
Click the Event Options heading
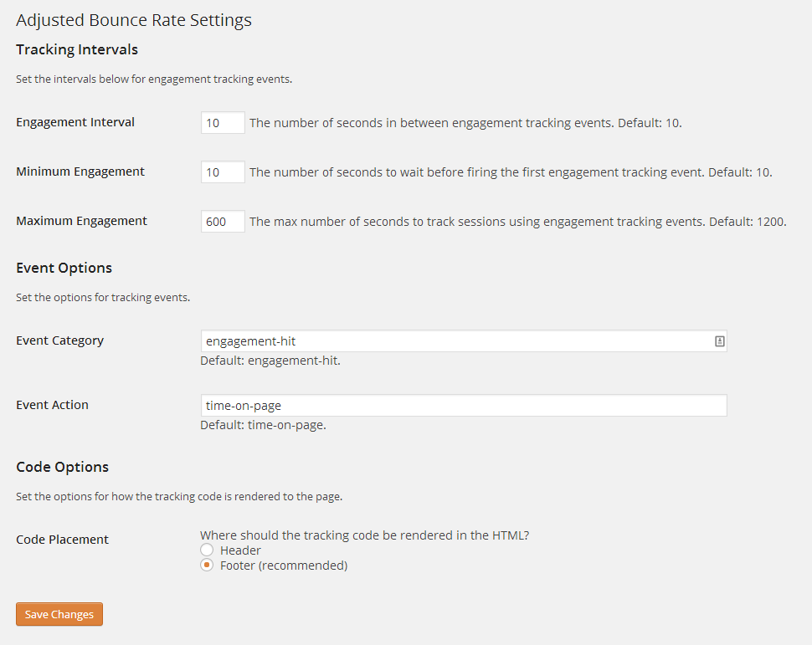64,269
